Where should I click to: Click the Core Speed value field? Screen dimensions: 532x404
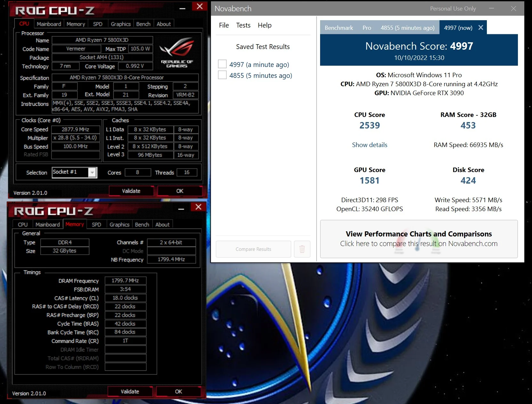click(76, 129)
